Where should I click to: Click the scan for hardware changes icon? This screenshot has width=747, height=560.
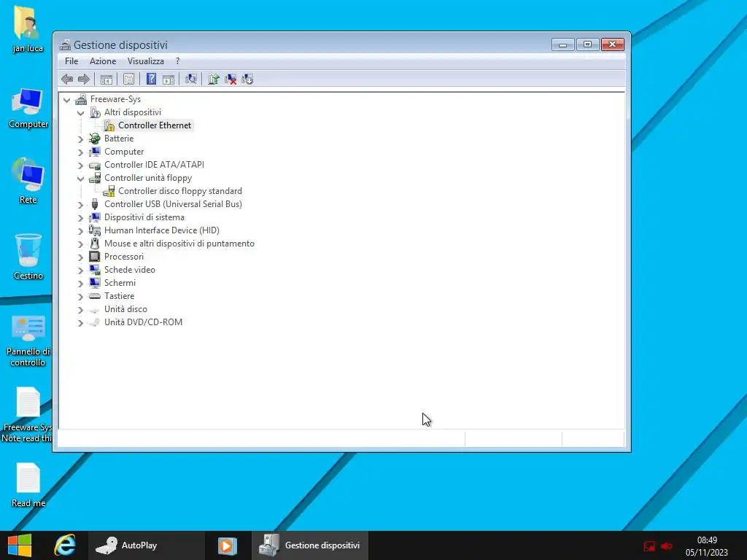tap(191, 79)
